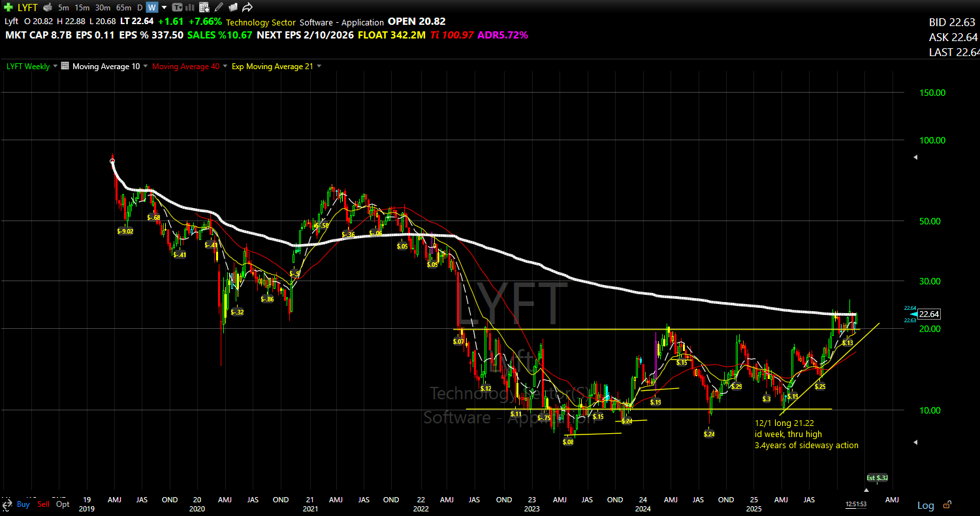The image size is (980, 516).
Task: Click the ADR5.72% value
Action: click(503, 35)
